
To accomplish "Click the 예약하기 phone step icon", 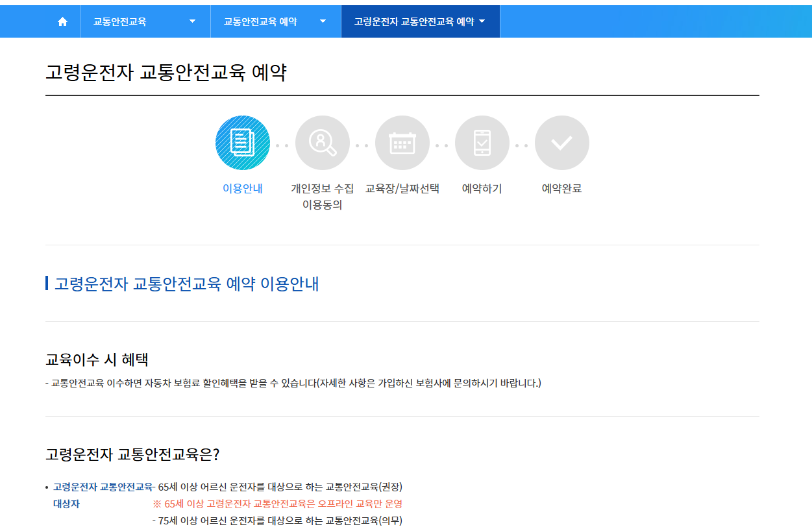I will (482, 143).
